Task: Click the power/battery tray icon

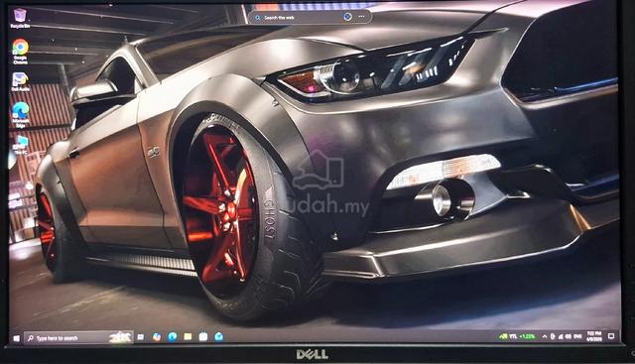Action: click(x=553, y=336)
